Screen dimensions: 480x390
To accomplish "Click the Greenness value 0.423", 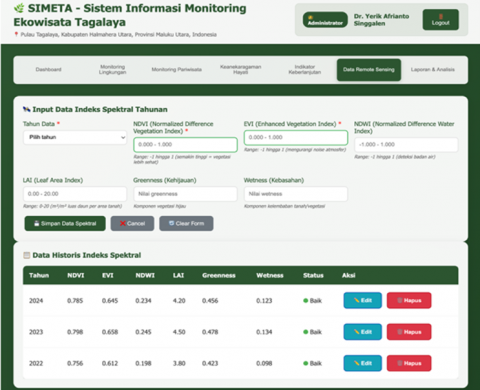I will click(210, 363).
